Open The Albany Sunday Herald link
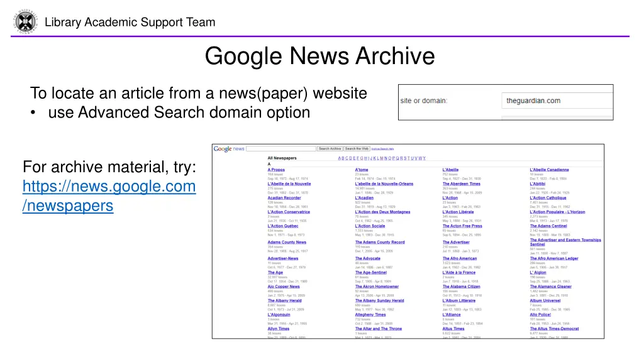The image size is (644, 362). coord(379,301)
